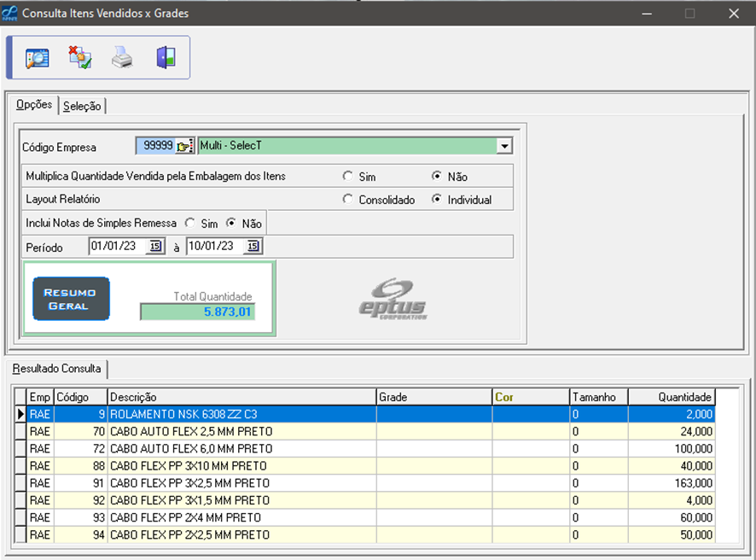Choose Consolidado report layout
This screenshot has height=560, width=756.
347,200
